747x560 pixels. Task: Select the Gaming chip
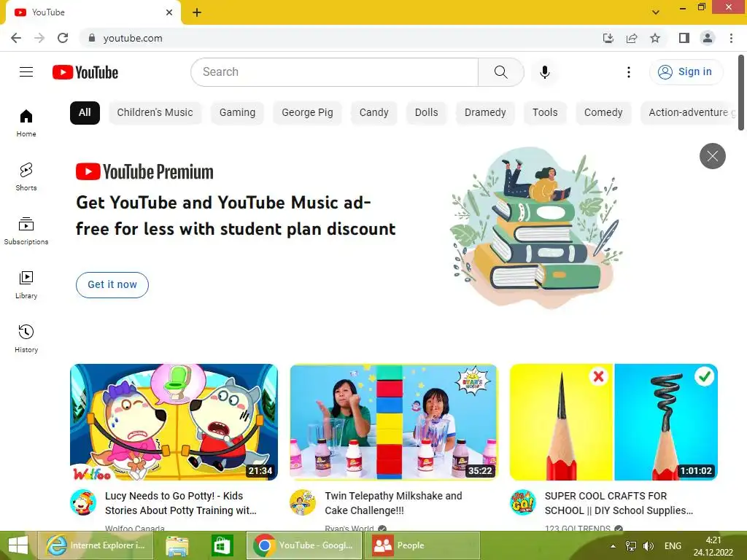click(237, 113)
